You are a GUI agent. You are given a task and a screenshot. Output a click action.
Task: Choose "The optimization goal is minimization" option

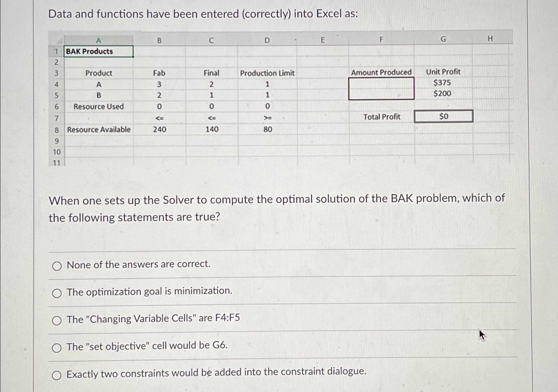tap(57, 293)
